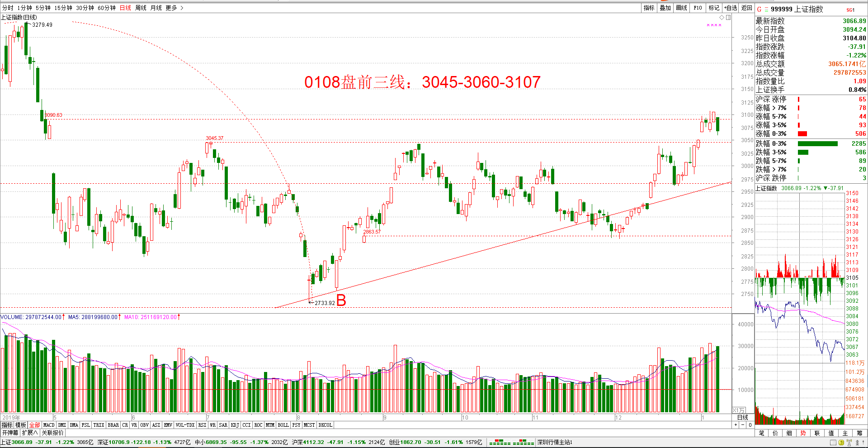Select the MACD indicator tab
This screenshot has height=448, width=868.
tap(49, 425)
